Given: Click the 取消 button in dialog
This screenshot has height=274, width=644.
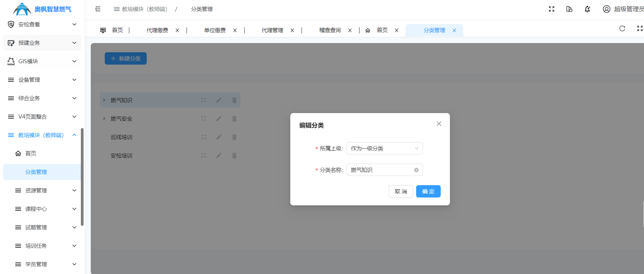Looking at the screenshot, I should [x=401, y=191].
